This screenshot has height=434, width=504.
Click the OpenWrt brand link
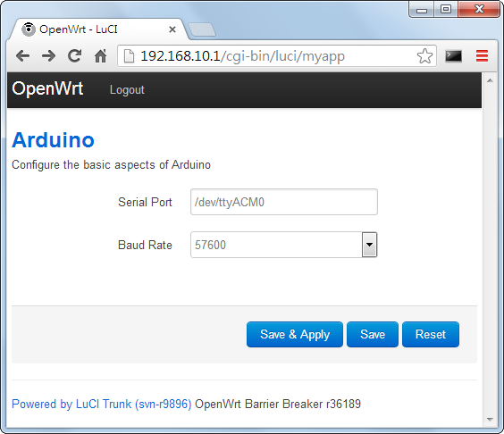[x=47, y=88]
